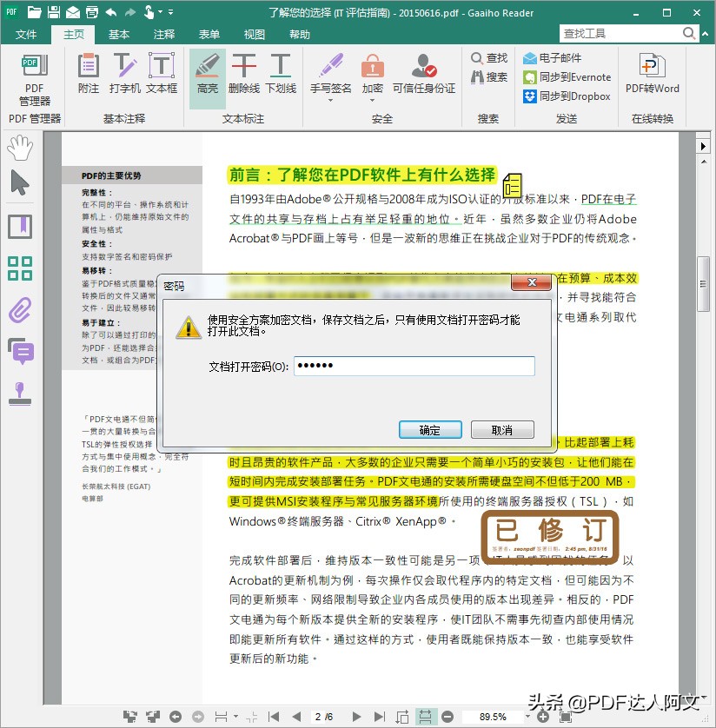
Task: Expand the 手写签名 dropdown
Action: (330, 100)
